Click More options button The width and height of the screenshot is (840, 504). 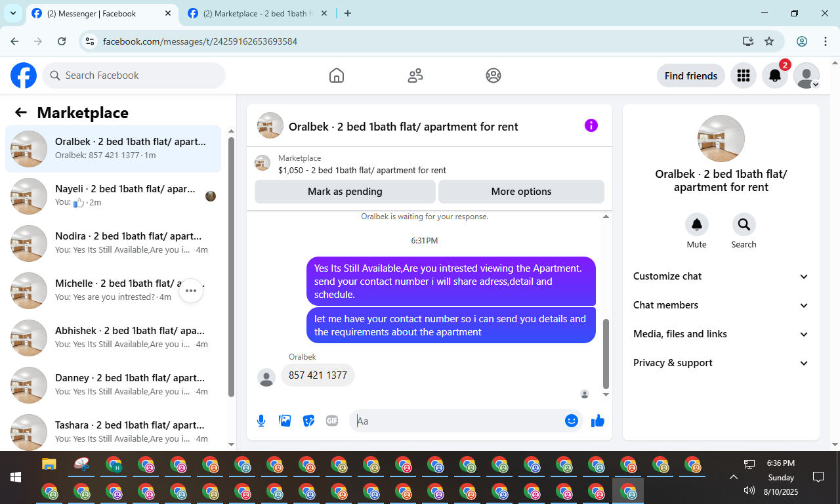(521, 192)
